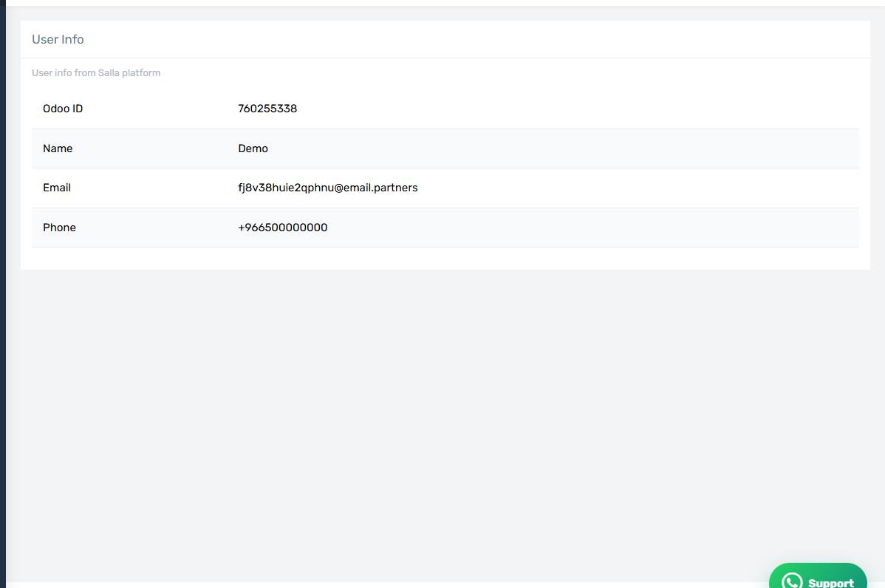Click the Odoo ID value 760255338

[x=267, y=109]
